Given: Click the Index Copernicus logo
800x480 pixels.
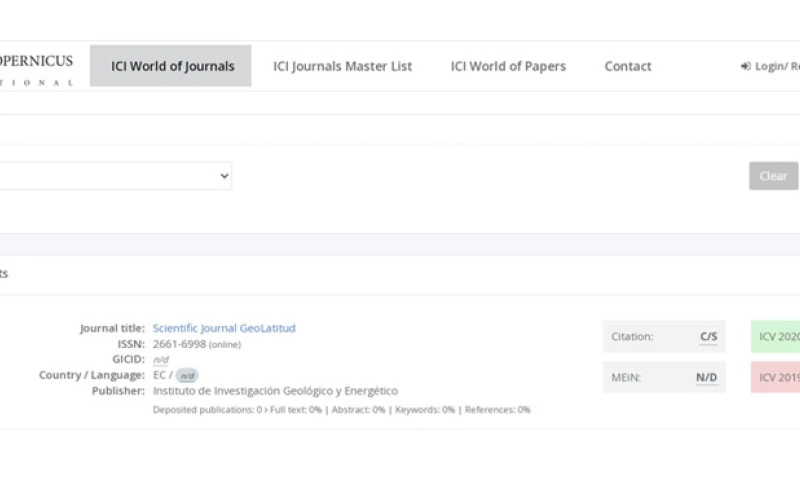Looking at the screenshot, I should point(36,69).
